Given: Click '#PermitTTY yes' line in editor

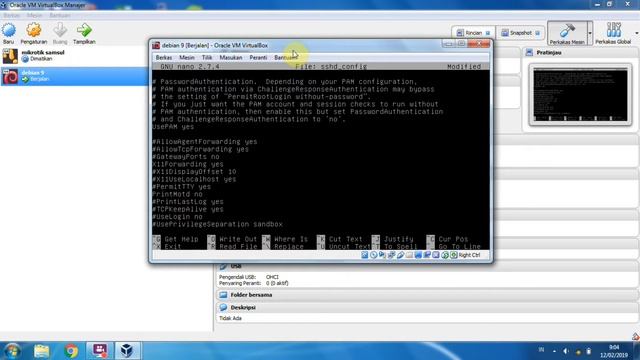Looking at the screenshot, I should point(182,187).
